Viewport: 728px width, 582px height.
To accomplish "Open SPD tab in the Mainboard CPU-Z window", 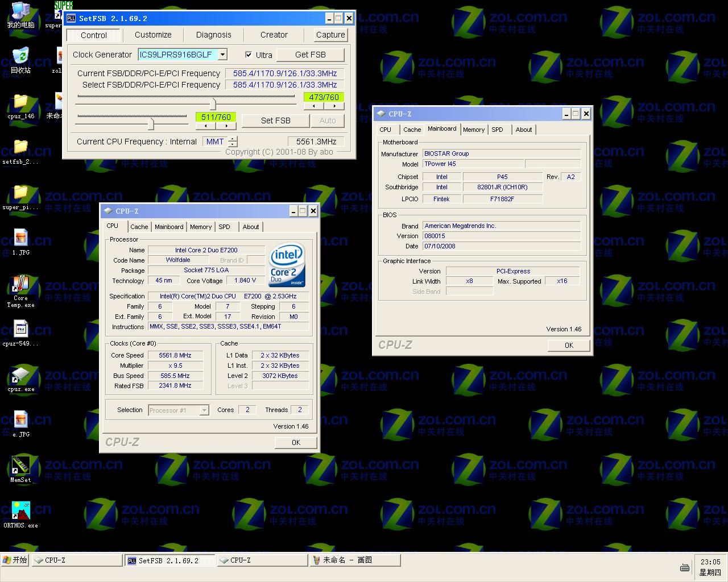I will coord(498,130).
